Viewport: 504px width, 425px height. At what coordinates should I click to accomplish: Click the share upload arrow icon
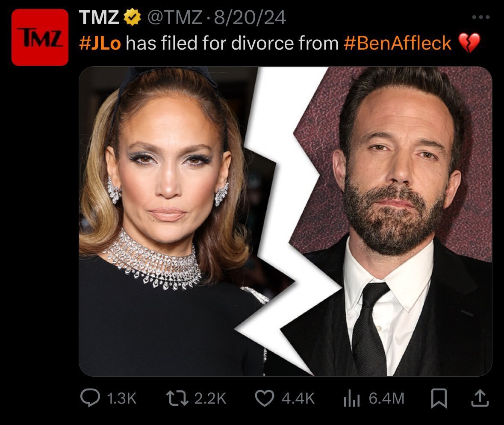(480, 398)
